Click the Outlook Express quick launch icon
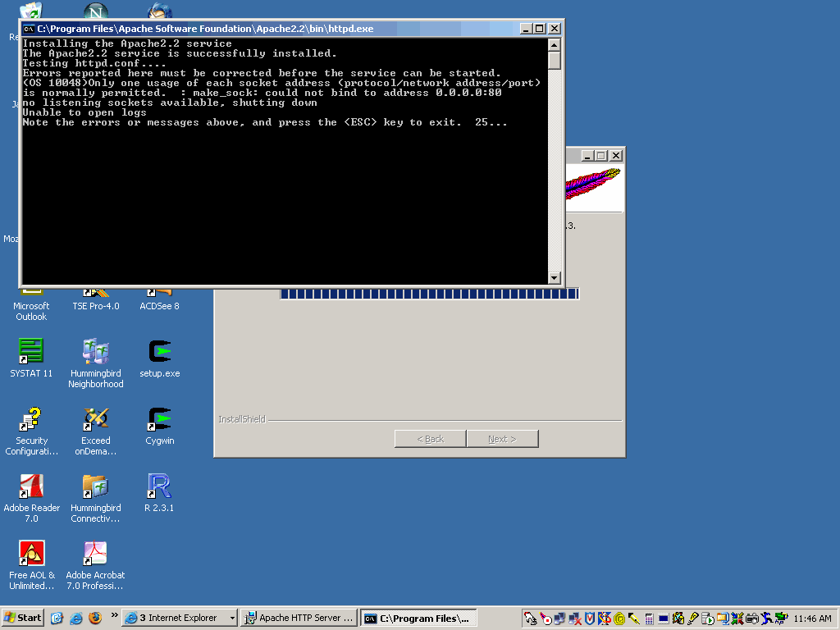This screenshot has width=840, height=630. (x=57, y=619)
